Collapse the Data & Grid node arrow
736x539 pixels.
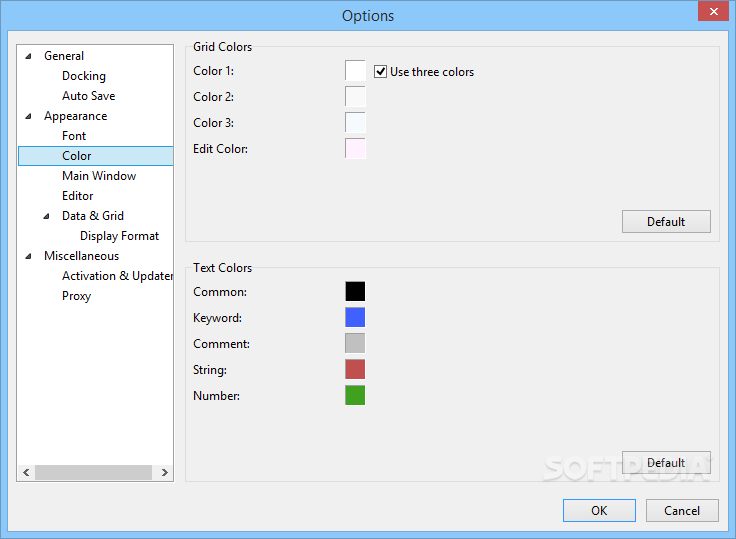[46, 216]
